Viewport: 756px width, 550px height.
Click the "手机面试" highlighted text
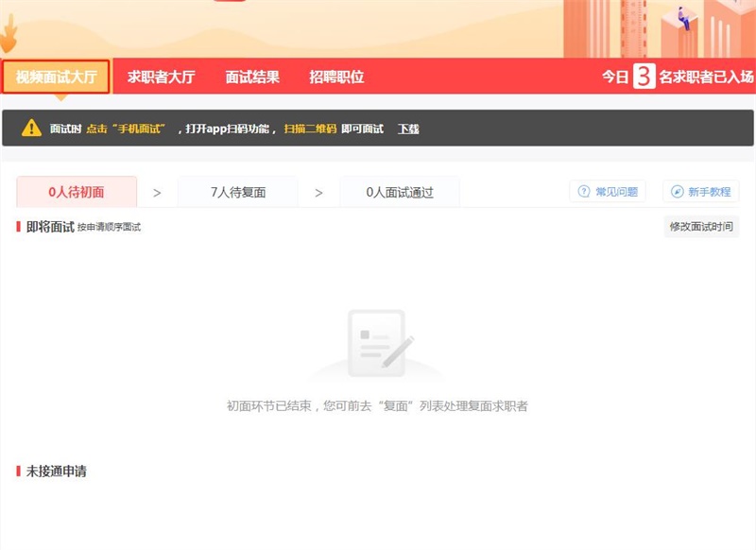[x=140, y=129]
